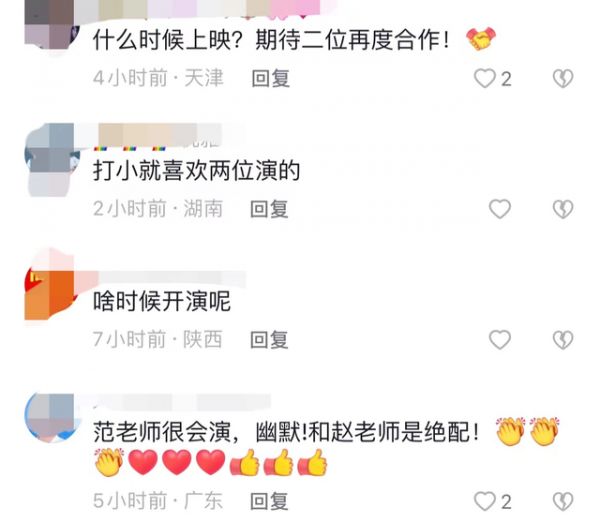The height and width of the screenshot is (522, 600).
Task: Open username above 打小就喜欢两位演的
Action: (x=161, y=135)
